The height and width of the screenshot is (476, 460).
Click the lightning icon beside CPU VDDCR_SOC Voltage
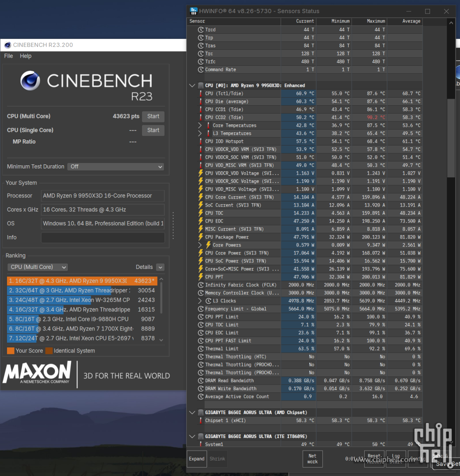pos(200,181)
